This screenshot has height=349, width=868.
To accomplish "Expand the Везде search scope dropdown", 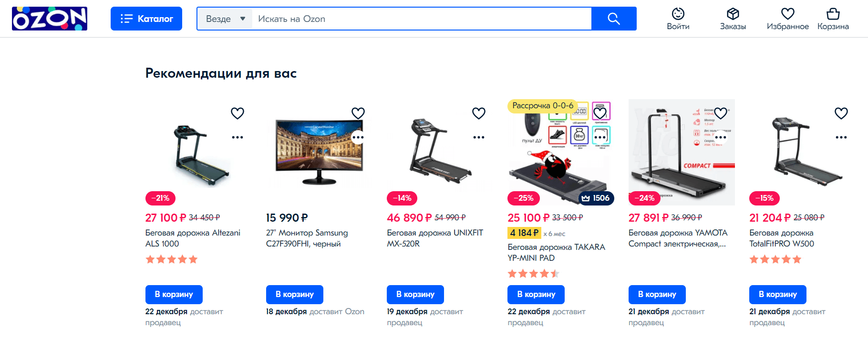I will coord(225,19).
